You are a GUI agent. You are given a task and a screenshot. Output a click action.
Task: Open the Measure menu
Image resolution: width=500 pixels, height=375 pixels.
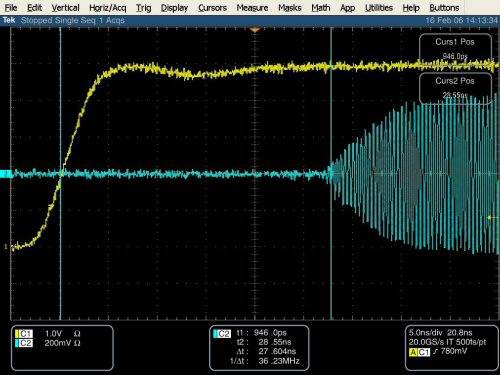pyautogui.click(x=252, y=8)
